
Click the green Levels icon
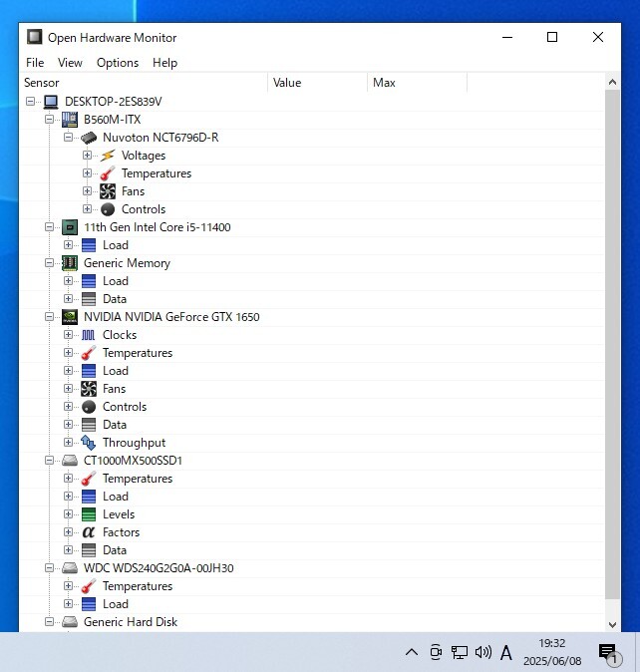pos(89,514)
